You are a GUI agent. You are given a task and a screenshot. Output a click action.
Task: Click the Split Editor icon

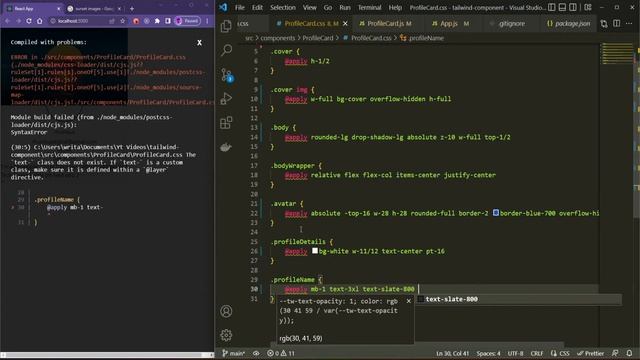tap(617, 24)
